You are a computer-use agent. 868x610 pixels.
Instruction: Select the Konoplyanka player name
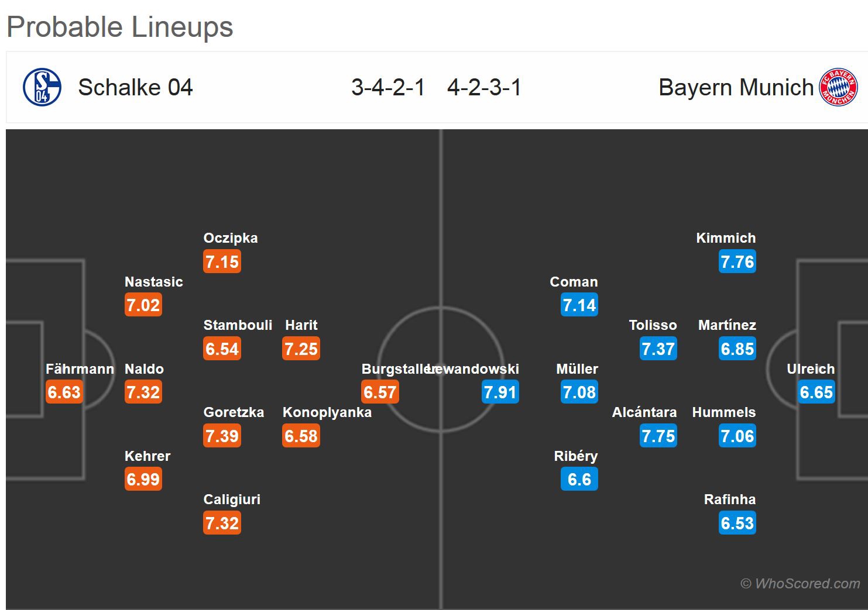pos(327,412)
